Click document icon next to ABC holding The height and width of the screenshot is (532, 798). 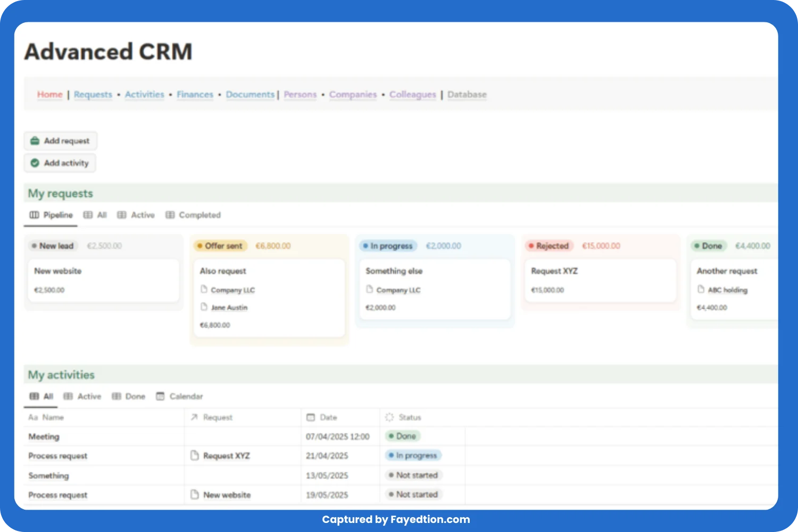point(701,289)
